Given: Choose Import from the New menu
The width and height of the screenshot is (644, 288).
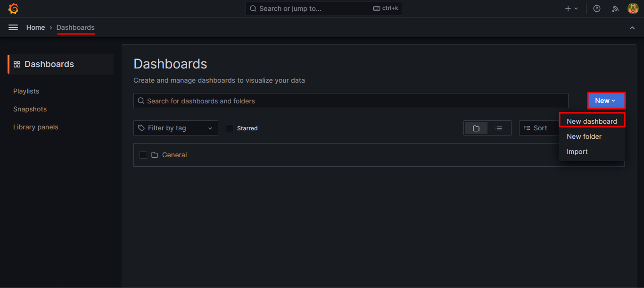Looking at the screenshot, I should [577, 152].
